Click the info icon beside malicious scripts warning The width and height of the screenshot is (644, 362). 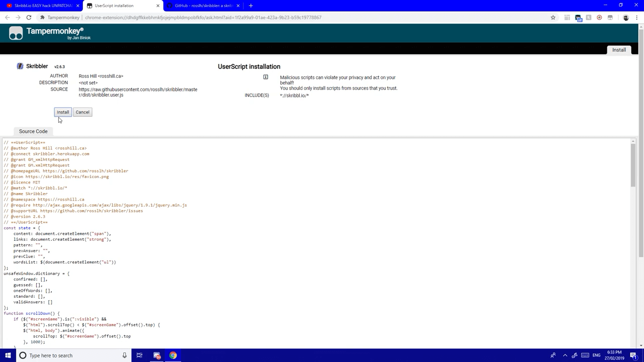pos(266,77)
